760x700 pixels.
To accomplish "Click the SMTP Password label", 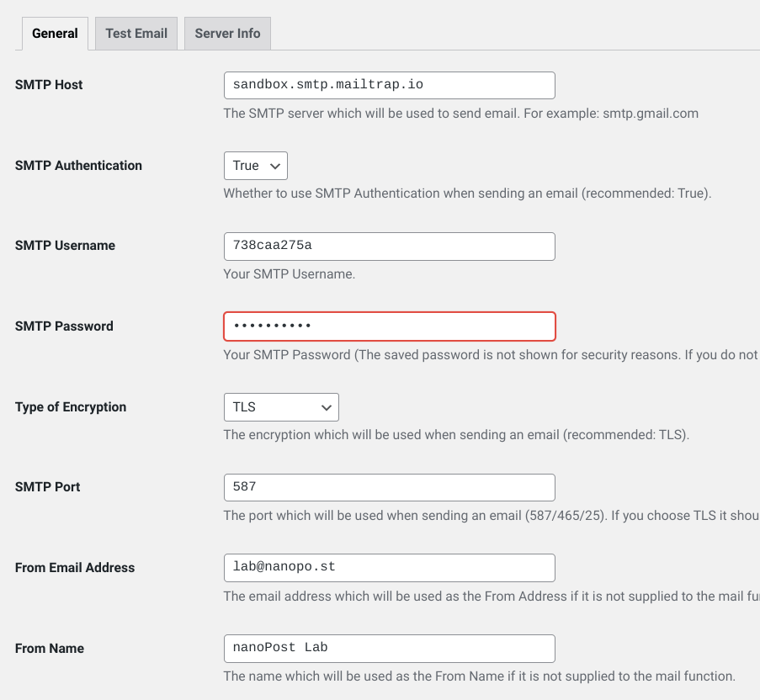I will (x=64, y=326).
